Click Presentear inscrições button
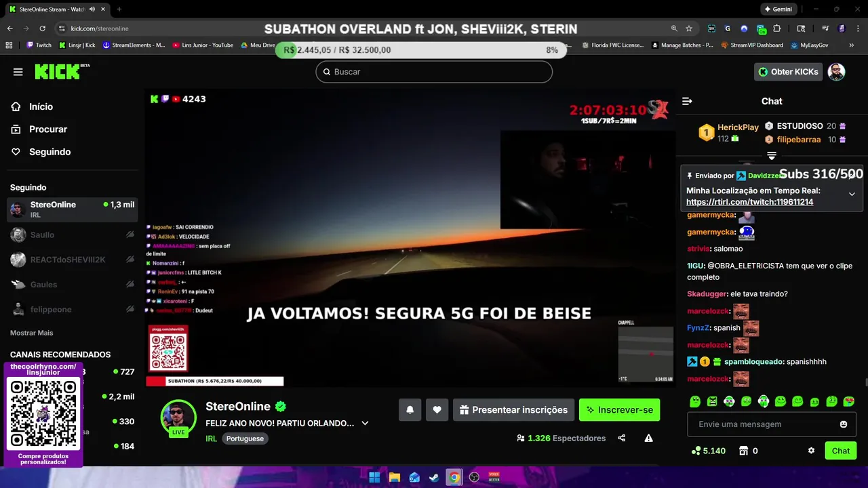 [513, 410]
